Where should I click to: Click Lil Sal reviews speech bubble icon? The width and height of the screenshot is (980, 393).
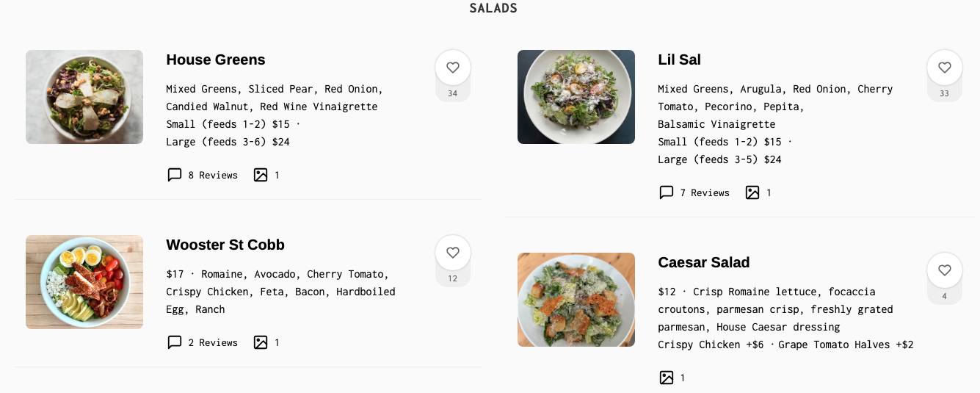[667, 192]
